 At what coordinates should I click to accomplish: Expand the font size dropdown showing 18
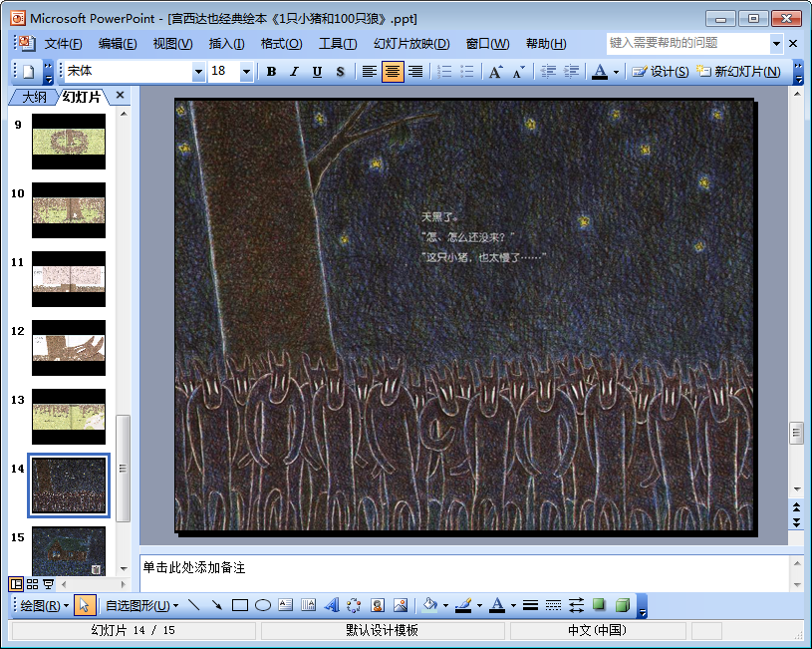coord(246,72)
